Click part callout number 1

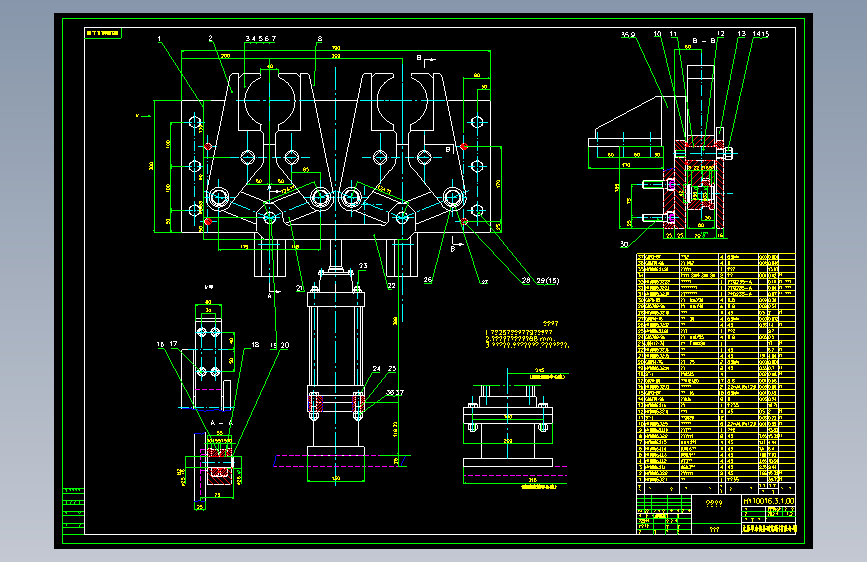tap(159, 39)
